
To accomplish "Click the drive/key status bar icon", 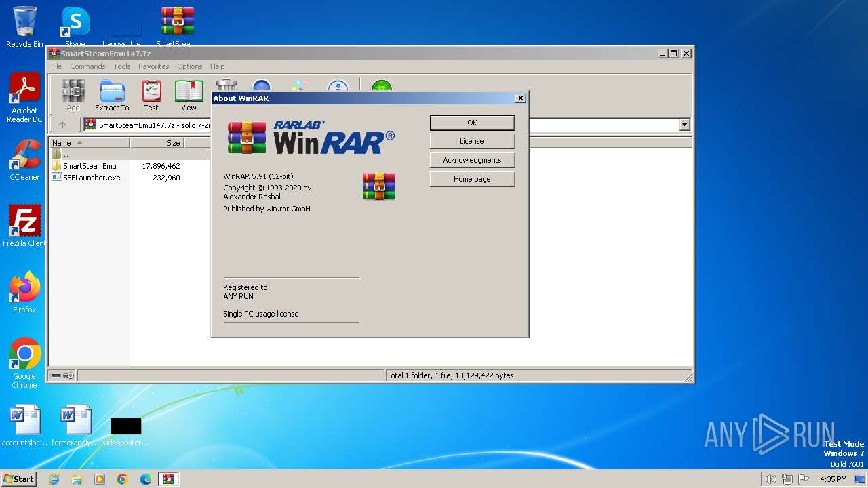I will coord(62,375).
